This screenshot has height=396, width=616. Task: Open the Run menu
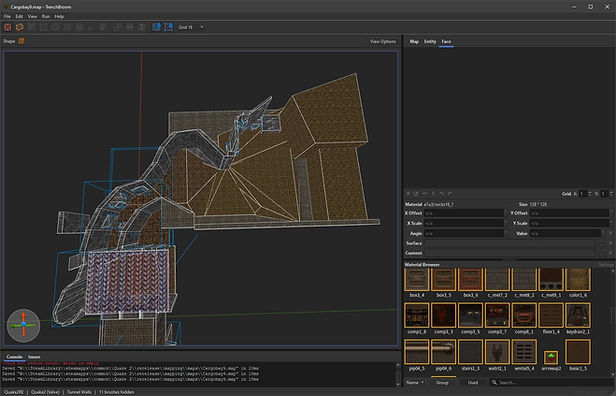46,16
